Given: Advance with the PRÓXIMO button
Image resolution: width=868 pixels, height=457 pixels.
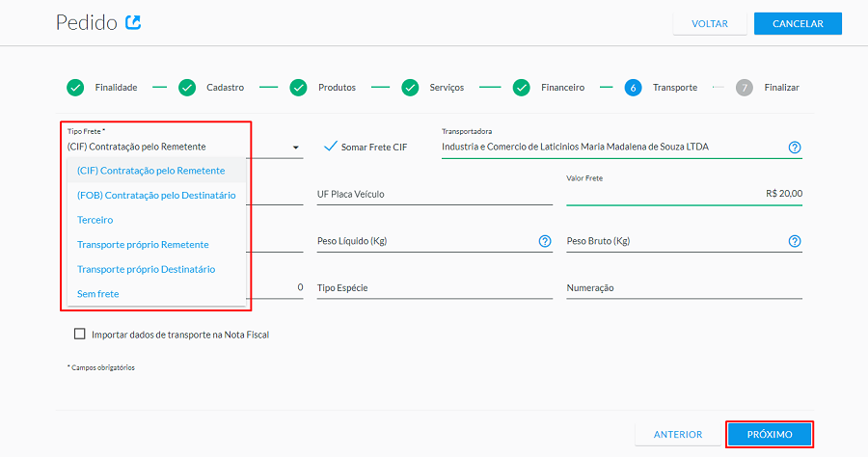Looking at the screenshot, I should [770, 434].
